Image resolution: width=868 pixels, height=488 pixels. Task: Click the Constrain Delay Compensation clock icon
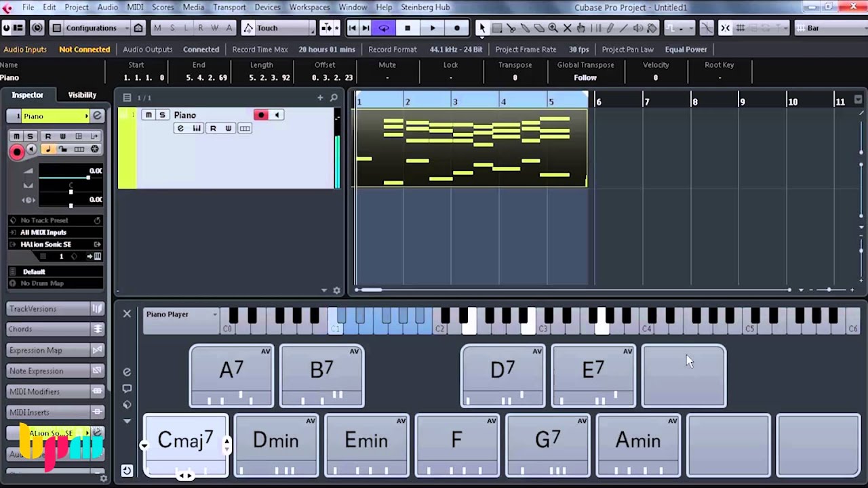37,28
